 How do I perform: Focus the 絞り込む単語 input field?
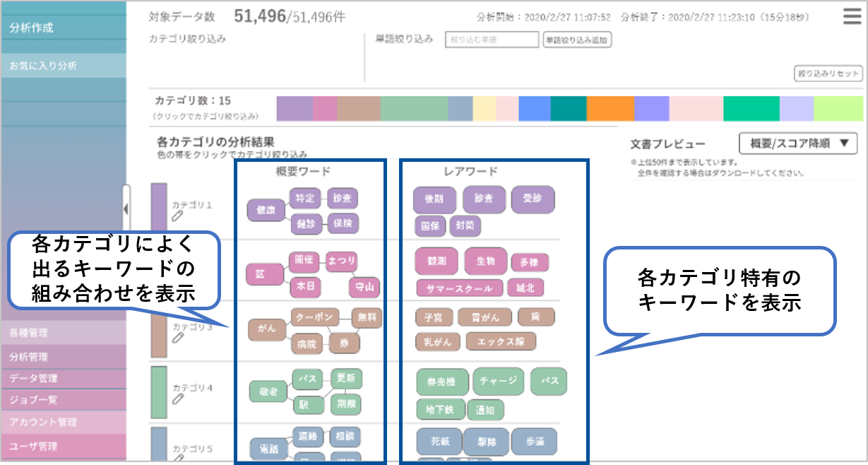(x=492, y=40)
